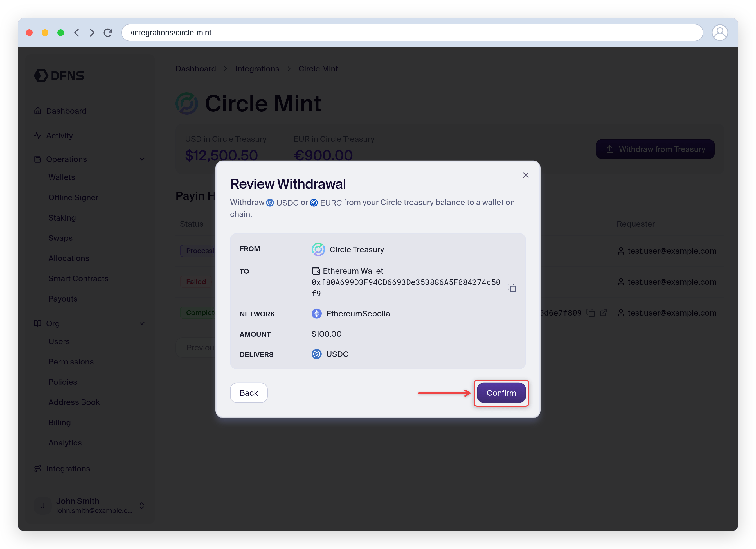The image size is (756, 549).
Task: Click the Previous pagination button
Action: [197, 348]
